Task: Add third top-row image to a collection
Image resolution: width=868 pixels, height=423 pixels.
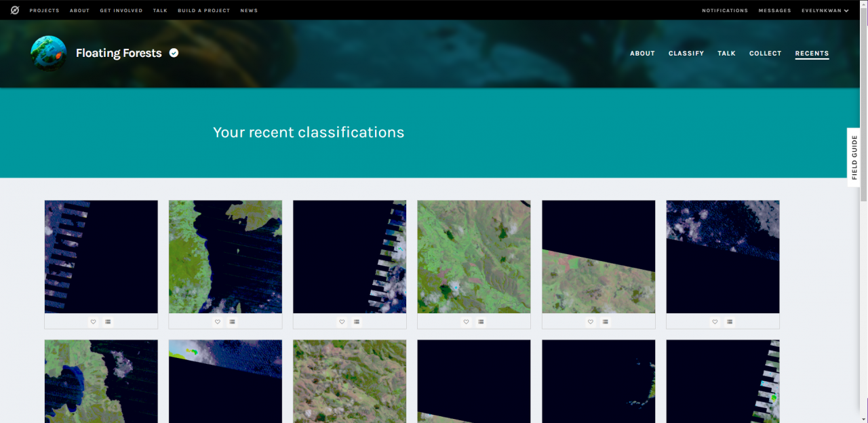Action: click(x=357, y=321)
